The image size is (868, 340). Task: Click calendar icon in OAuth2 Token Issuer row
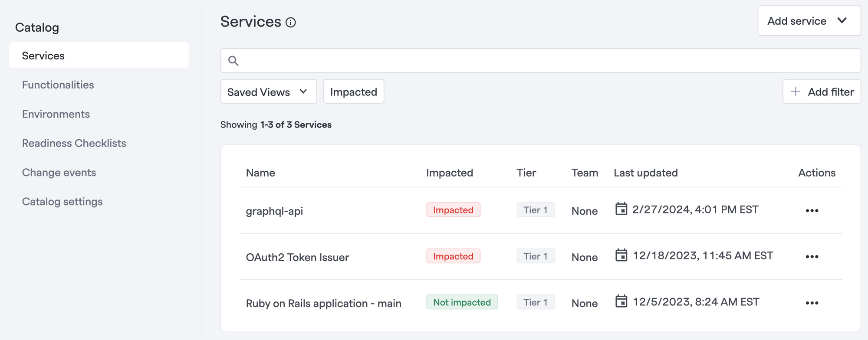[x=621, y=255]
